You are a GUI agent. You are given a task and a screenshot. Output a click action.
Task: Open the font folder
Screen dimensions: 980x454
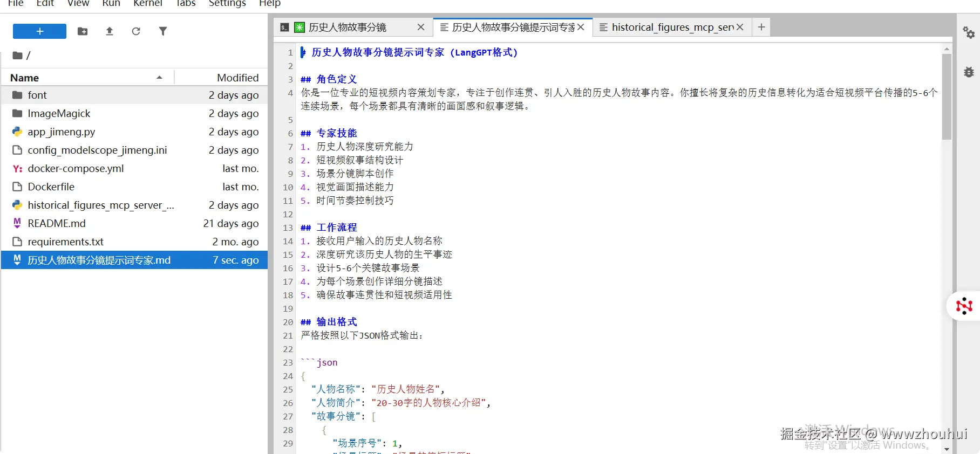tap(134, 95)
